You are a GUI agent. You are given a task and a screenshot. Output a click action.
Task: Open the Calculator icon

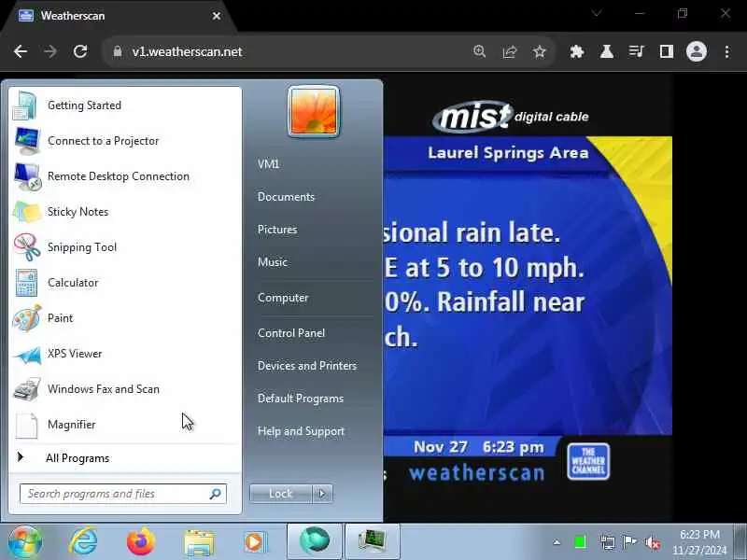(x=27, y=283)
